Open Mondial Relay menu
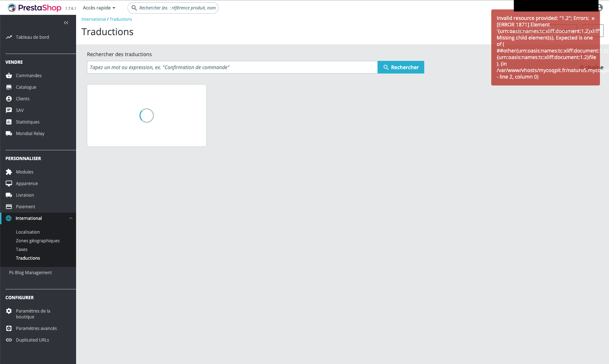609x364 pixels. click(x=30, y=133)
